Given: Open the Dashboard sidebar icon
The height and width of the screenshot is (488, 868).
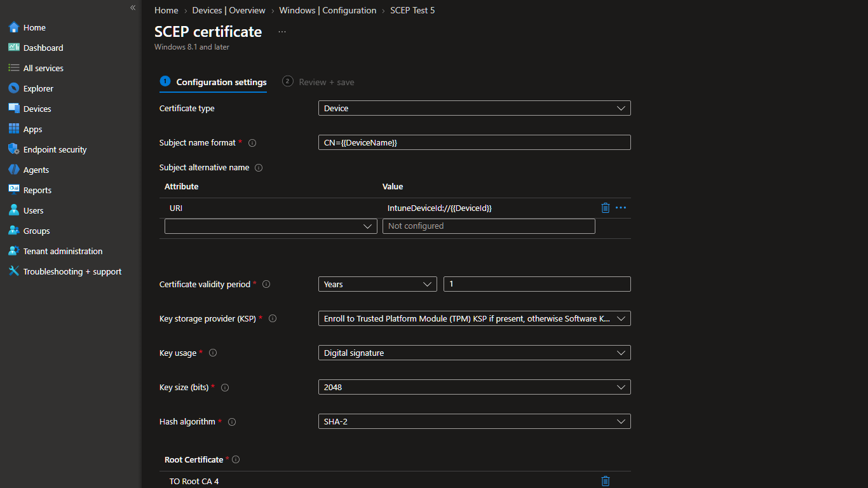Looking at the screenshot, I should (14, 48).
